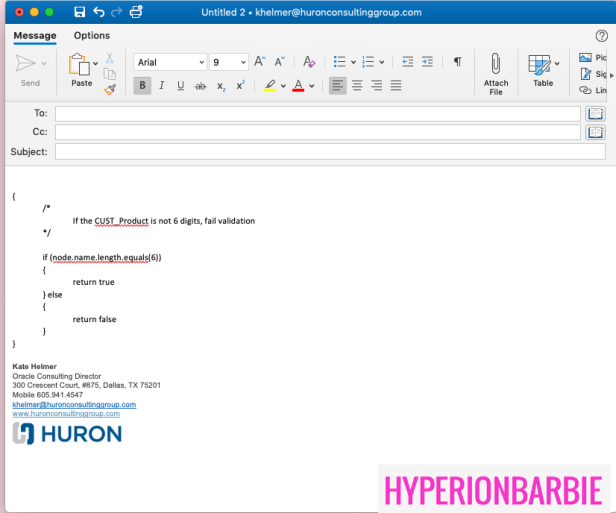Expand the bullet list dropdown arrow
Screen dimensions: 616x513
tap(353, 62)
